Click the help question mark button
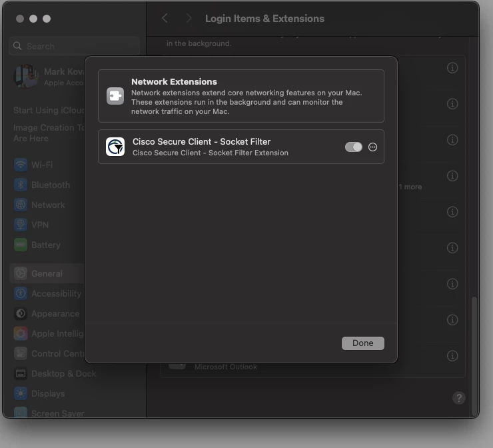The width and height of the screenshot is (493, 448). [459, 398]
